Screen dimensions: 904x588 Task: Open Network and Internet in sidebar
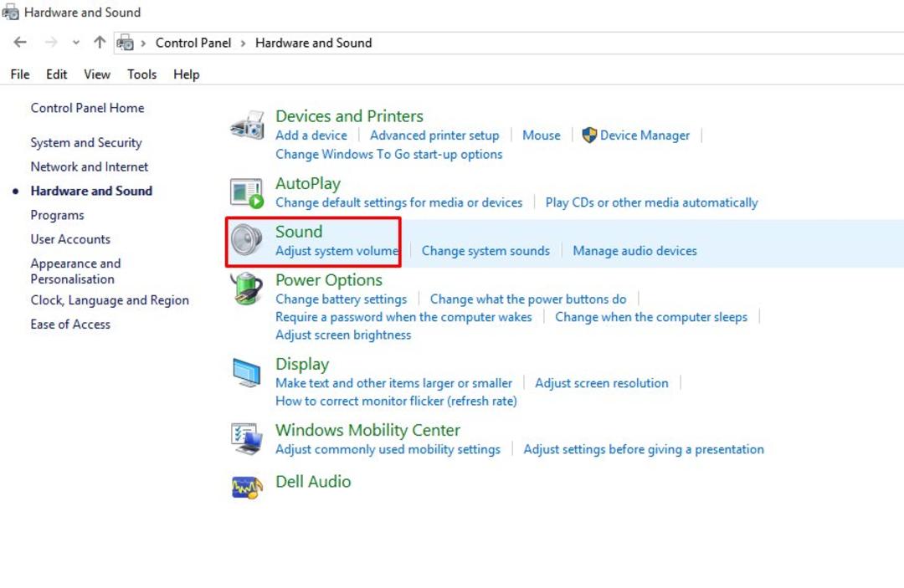click(90, 167)
